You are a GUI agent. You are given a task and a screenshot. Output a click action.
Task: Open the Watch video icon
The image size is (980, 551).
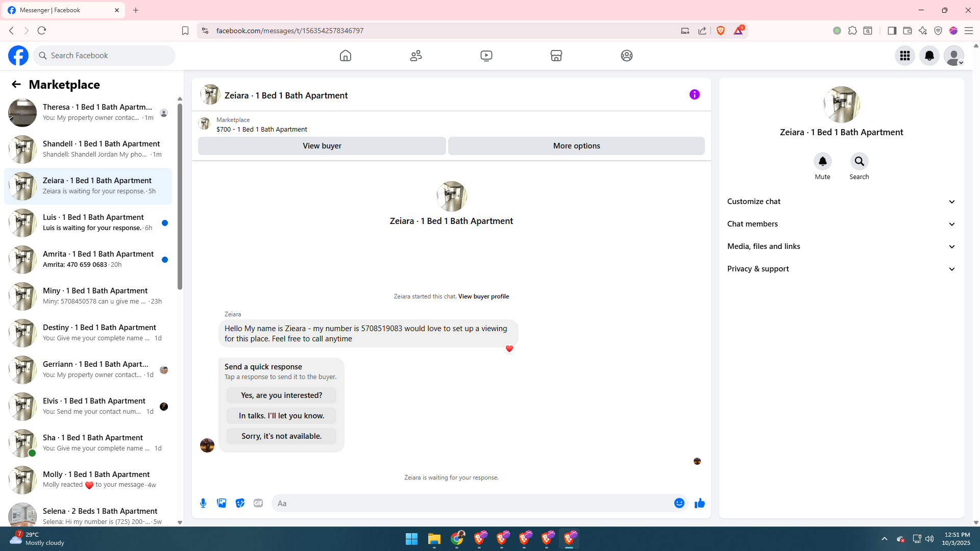pyautogui.click(x=486, y=56)
